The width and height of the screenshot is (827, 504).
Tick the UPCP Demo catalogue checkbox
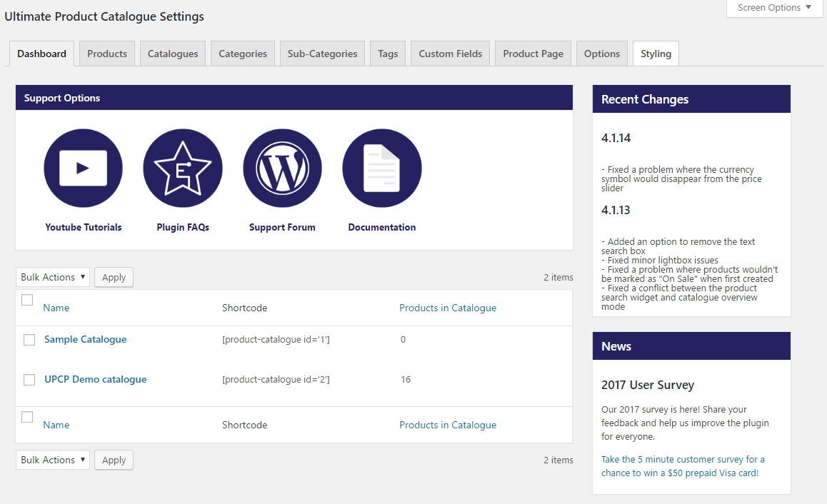pos(29,380)
